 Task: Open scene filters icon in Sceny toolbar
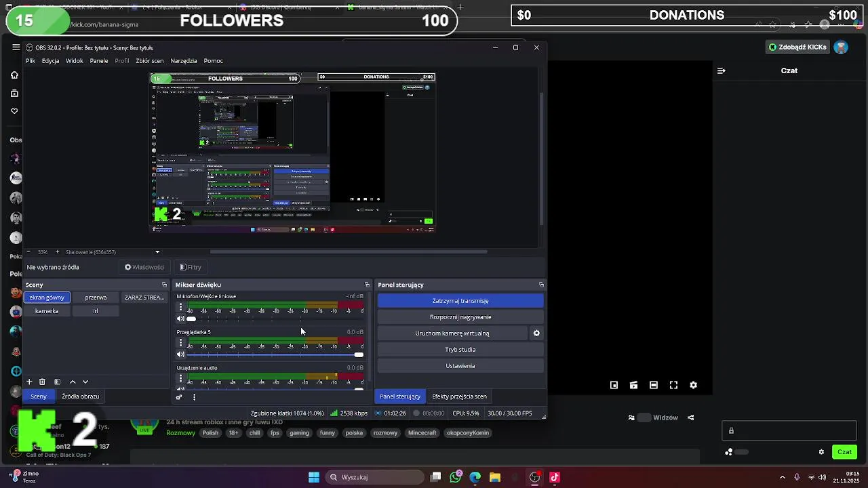57,382
